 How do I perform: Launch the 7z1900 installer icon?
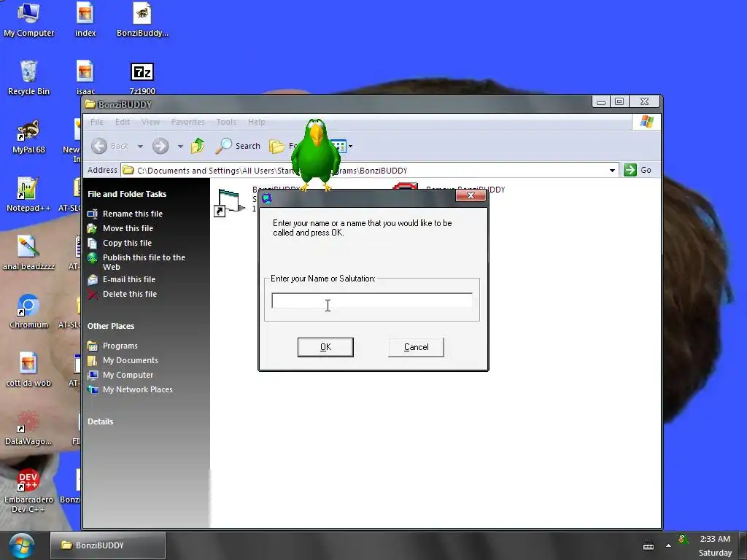(142, 77)
